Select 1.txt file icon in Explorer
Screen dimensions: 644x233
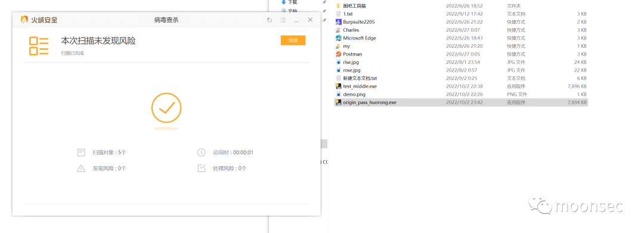click(339, 14)
